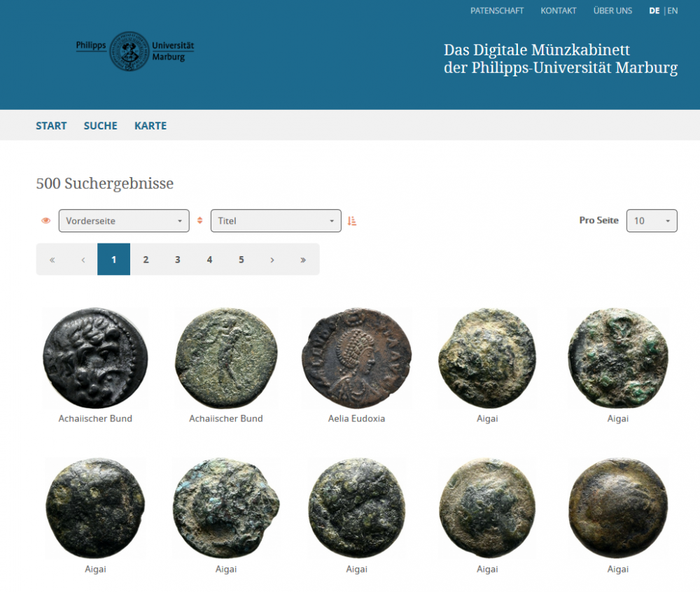The height and width of the screenshot is (592, 700).
Task: Select page 3 in pagination
Action: (x=178, y=260)
